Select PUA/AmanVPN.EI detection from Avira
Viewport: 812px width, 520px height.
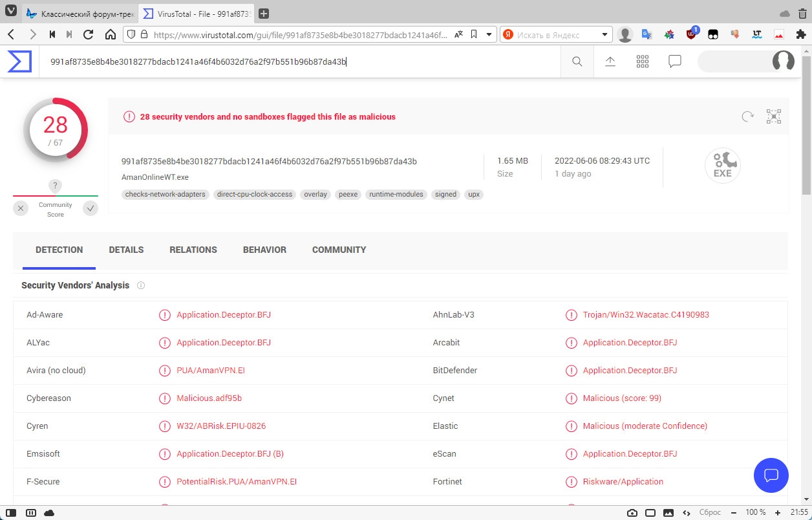pos(211,371)
